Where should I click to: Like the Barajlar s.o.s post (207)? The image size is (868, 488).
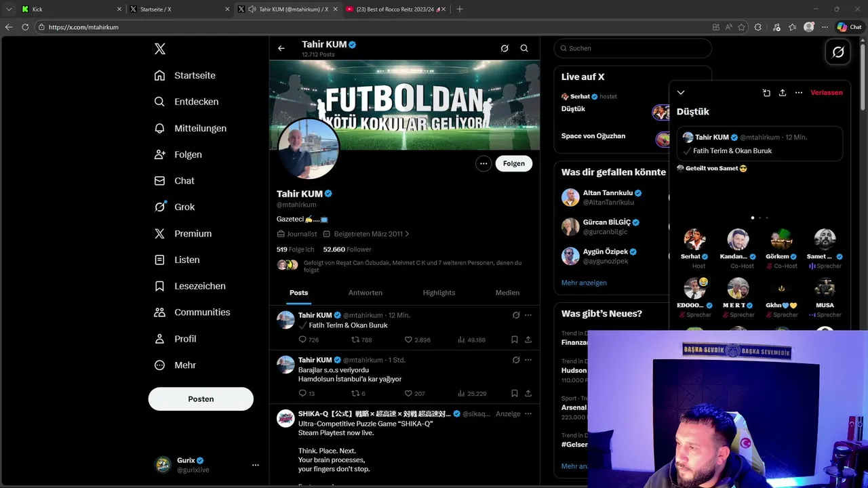click(414, 393)
